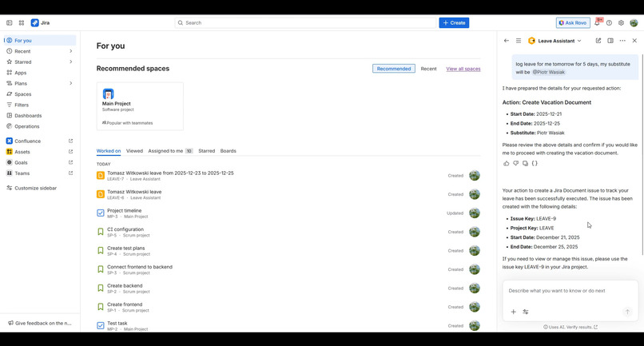The height and width of the screenshot is (346, 644).
Task: Give thumbs down to assistant response
Action: click(x=516, y=164)
